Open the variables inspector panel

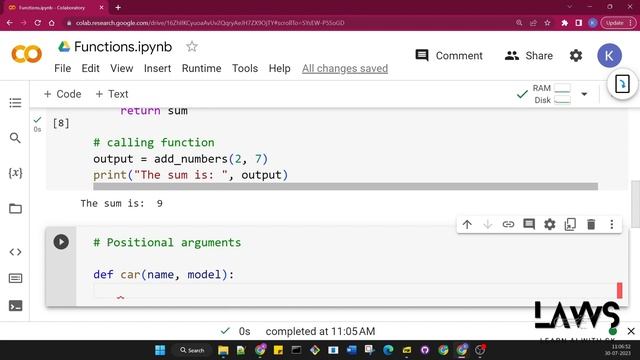pos(15,173)
